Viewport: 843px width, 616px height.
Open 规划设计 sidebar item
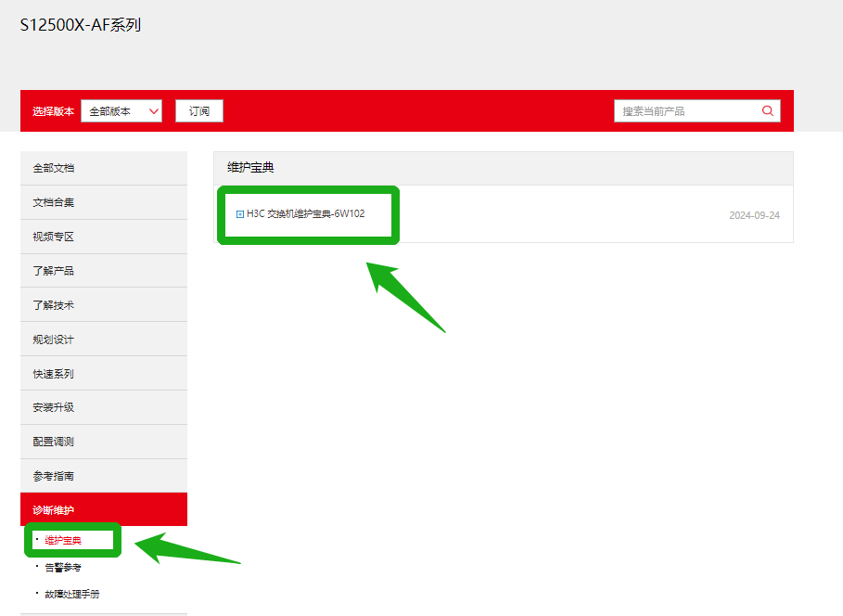pyautogui.click(x=104, y=340)
